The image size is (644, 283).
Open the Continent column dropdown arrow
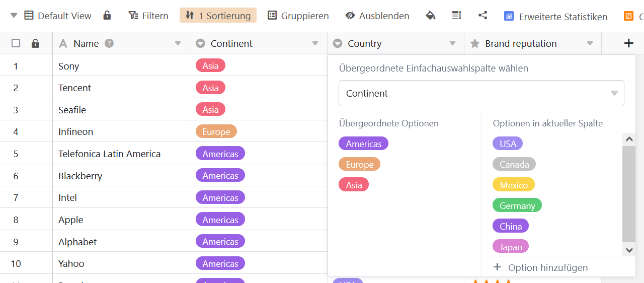(315, 43)
